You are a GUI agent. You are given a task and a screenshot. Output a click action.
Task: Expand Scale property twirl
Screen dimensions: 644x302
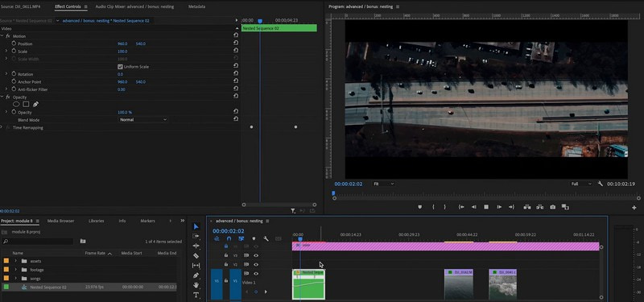[x=6, y=52]
